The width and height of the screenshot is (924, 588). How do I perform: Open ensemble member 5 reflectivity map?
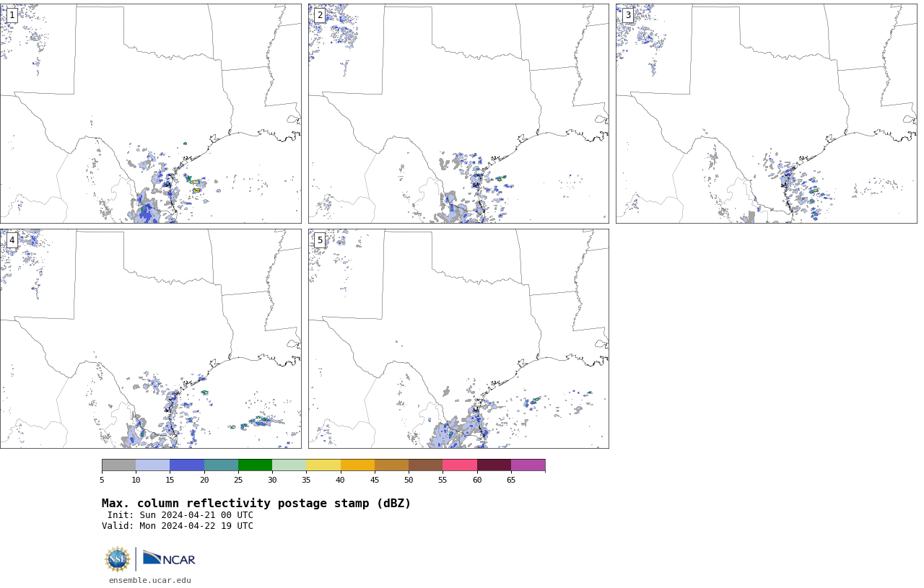[458, 338]
